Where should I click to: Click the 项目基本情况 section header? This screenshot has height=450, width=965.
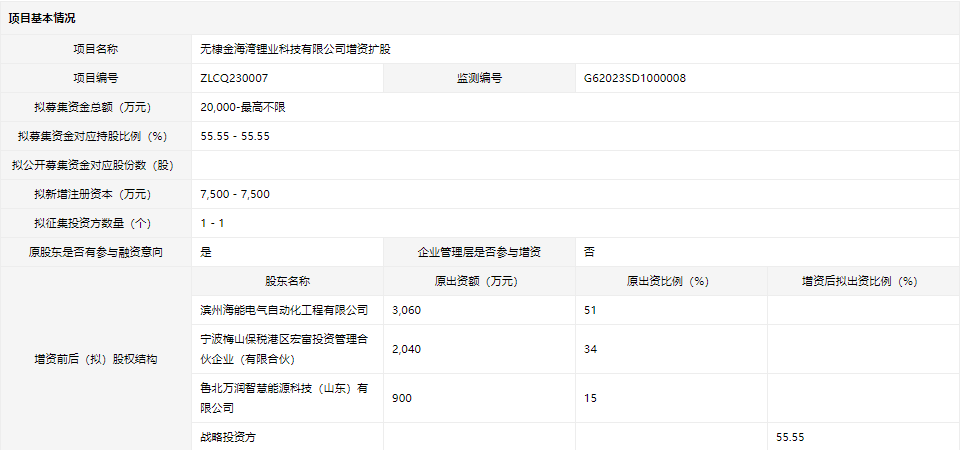pyautogui.click(x=42, y=18)
